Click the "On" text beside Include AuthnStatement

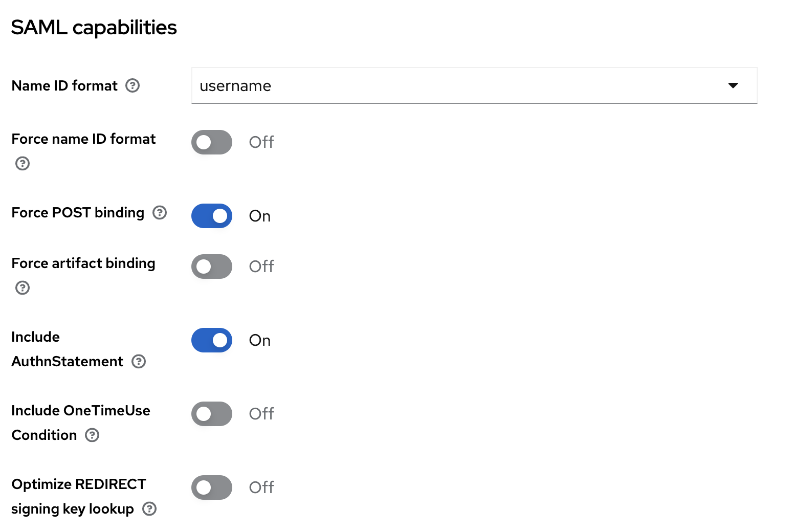pos(260,340)
